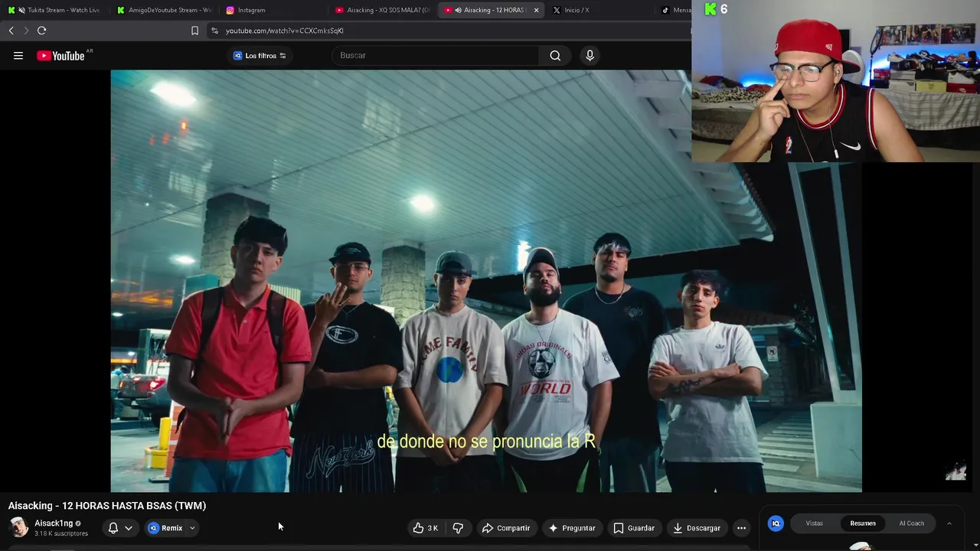Collapse the side panel with the chevron
The image size is (980, 551).
click(x=949, y=523)
